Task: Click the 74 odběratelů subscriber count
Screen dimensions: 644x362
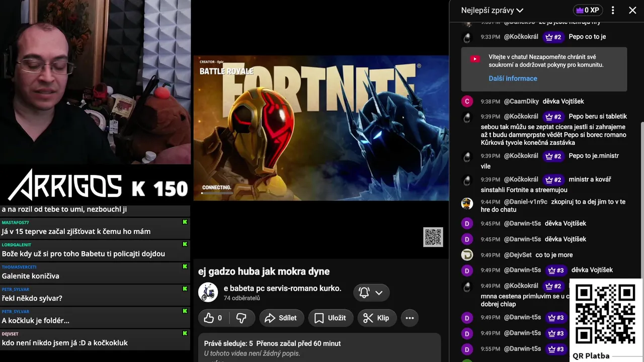Action: (242, 298)
